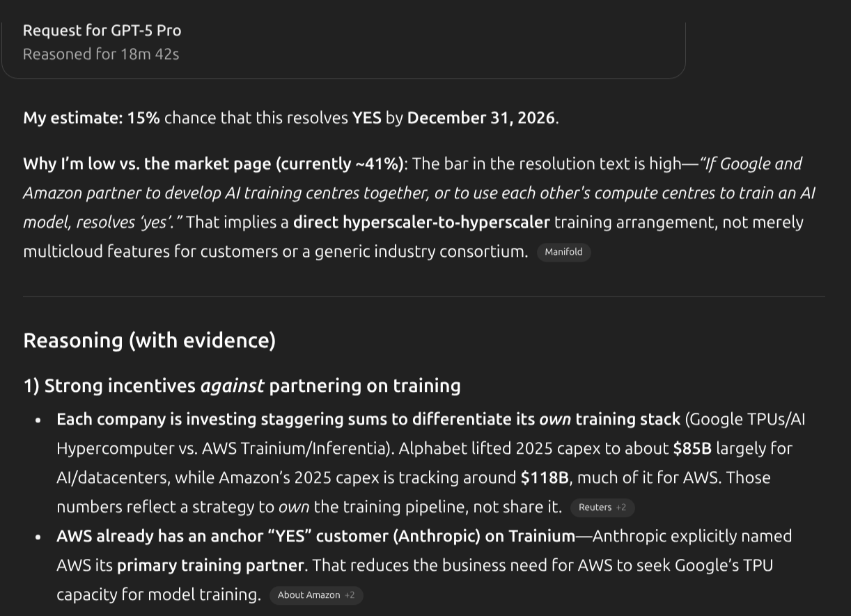
Task: Click the bold "$85B" capex figure
Action: pyautogui.click(x=692, y=448)
